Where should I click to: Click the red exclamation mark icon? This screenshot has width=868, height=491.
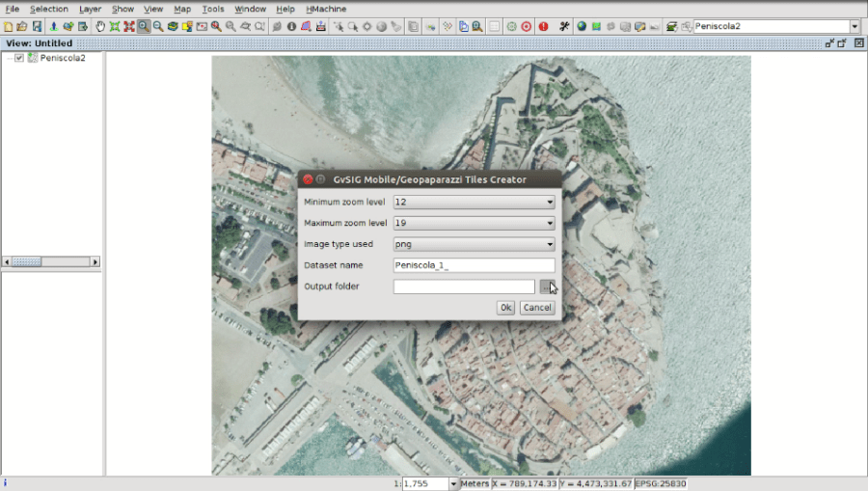(x=543, y=26)
